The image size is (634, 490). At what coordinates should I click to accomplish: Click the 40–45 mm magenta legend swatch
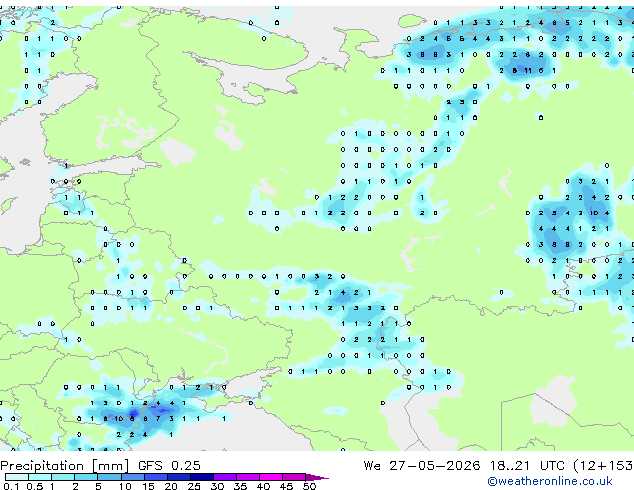(271, 477)
